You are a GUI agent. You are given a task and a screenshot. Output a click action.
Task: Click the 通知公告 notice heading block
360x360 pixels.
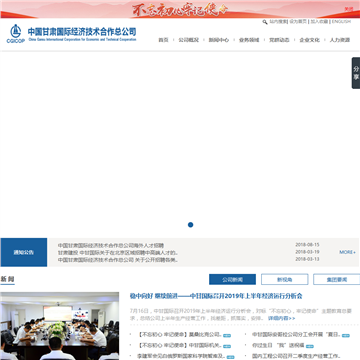point(24,252)
